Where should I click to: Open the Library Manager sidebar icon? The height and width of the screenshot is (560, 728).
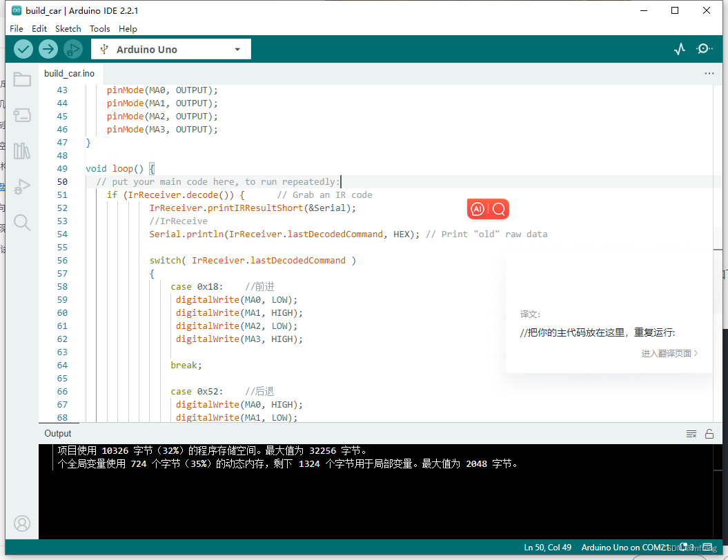[22, 151]
